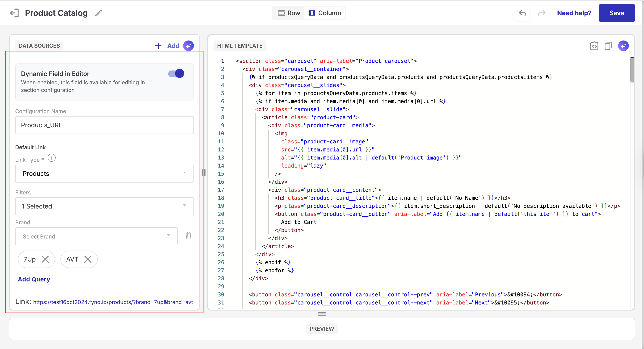Delete the Brand filter with the trash icon

(x=188, y=236)
